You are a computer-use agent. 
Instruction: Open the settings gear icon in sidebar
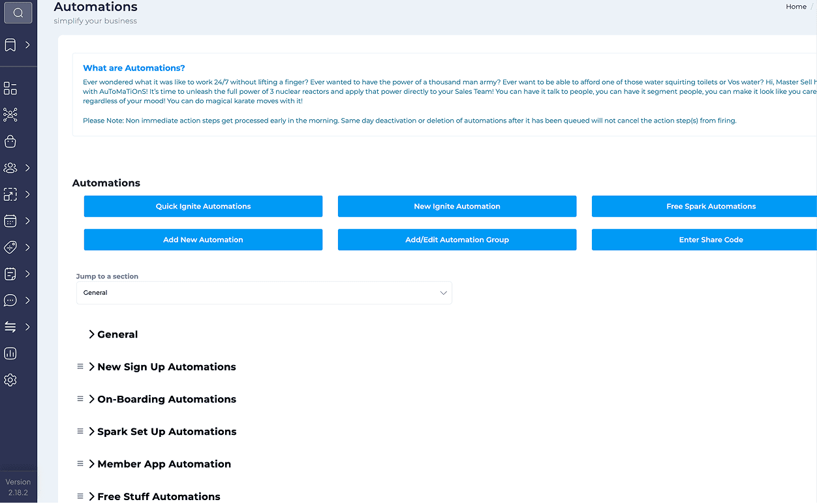(10, 380)
